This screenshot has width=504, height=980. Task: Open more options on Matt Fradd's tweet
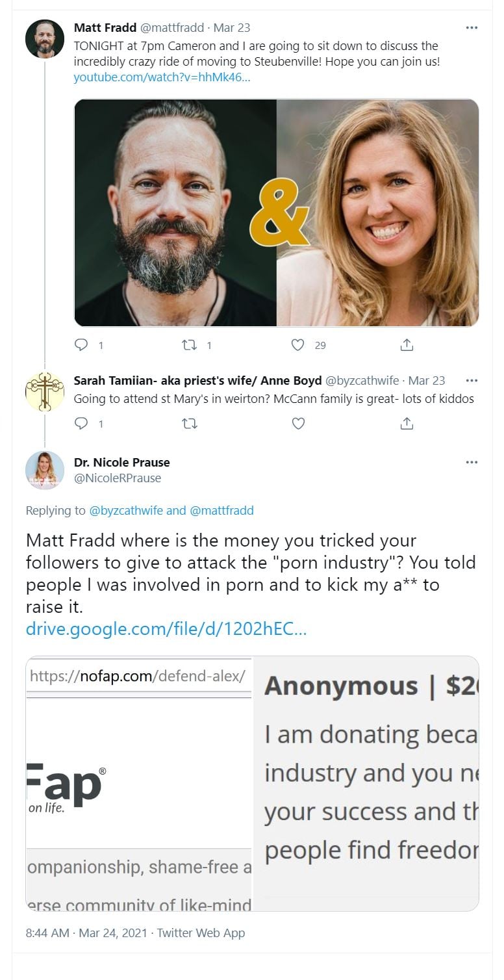[x=472, y=28]
